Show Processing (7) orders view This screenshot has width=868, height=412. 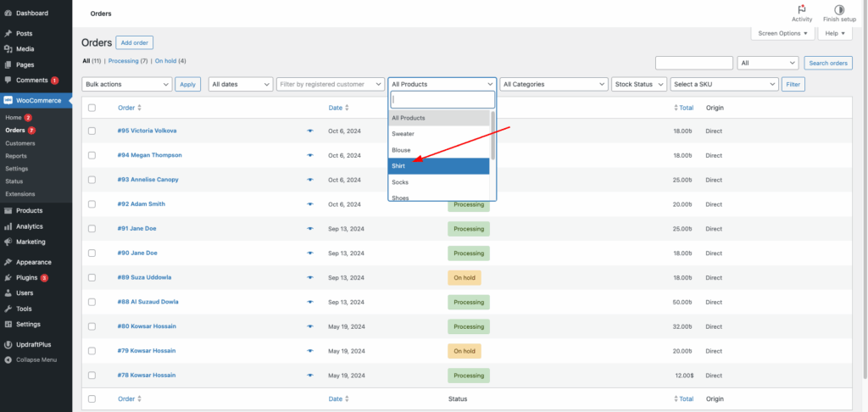click(x=128, y=61)
